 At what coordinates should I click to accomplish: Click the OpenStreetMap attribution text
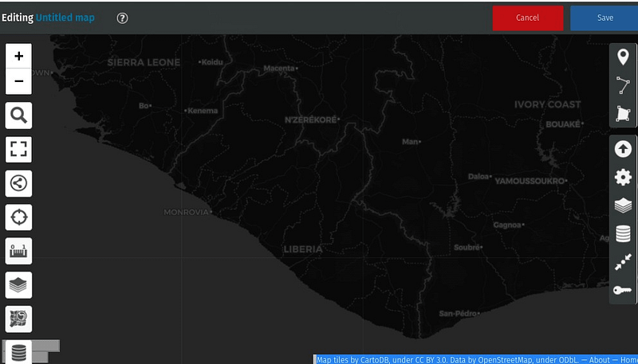point(506,360)
